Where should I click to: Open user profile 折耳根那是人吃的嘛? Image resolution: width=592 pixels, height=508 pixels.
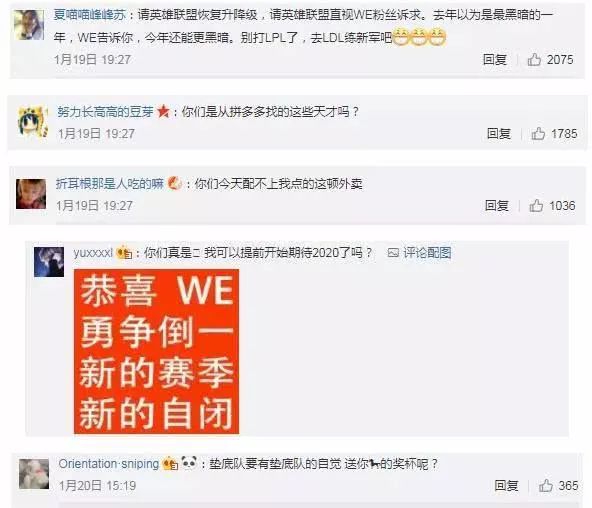pos(110,184)
